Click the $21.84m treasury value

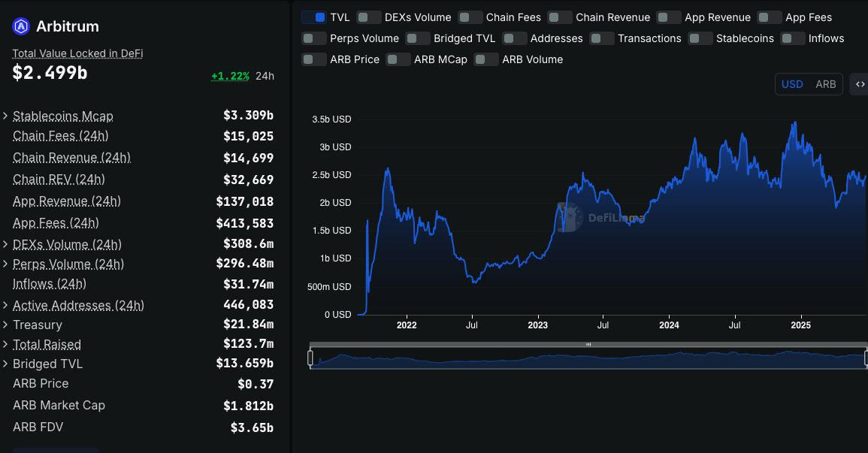click(248, 324)
